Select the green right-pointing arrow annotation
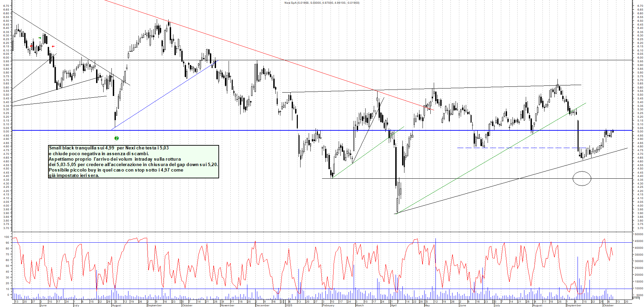This screenshot has width=644, height=307. [40, 38]
